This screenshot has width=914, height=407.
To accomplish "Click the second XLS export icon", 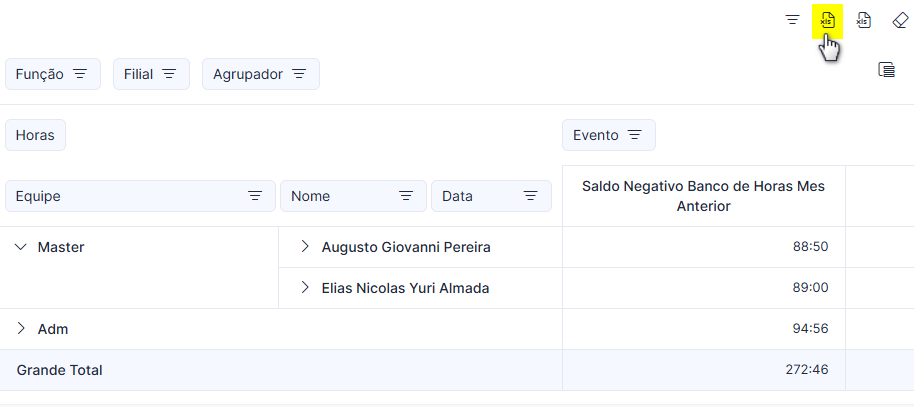I will pos(863,20).
